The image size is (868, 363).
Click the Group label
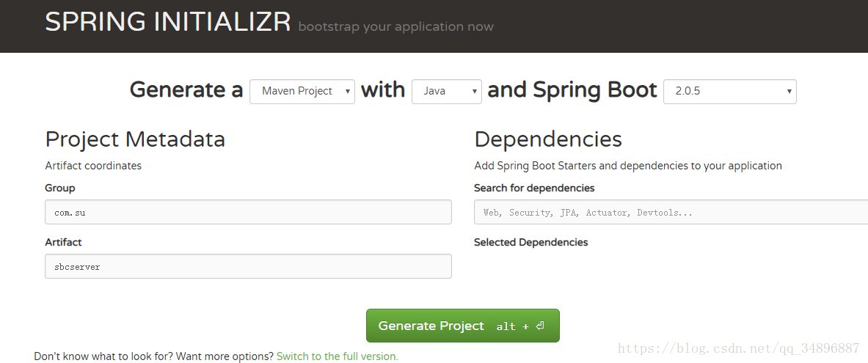[59, 188]
